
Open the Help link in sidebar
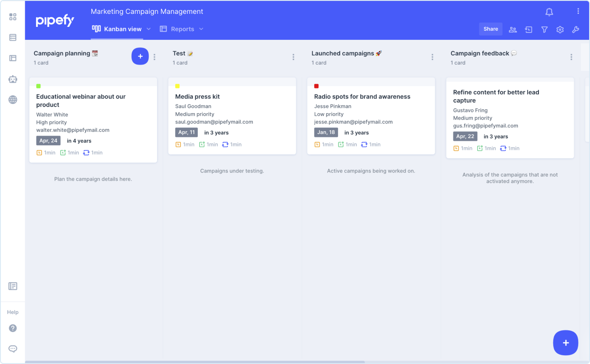click(x=13, y=312)
